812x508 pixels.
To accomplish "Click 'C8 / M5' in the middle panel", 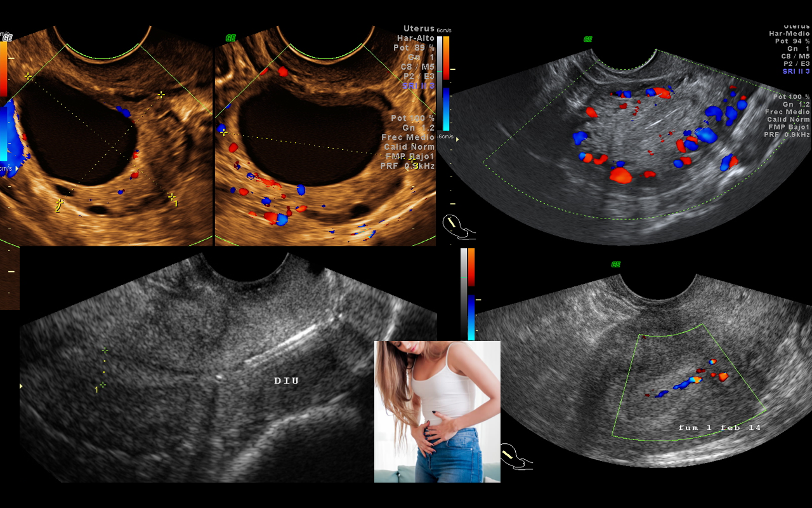I will [x=417, y=67].
